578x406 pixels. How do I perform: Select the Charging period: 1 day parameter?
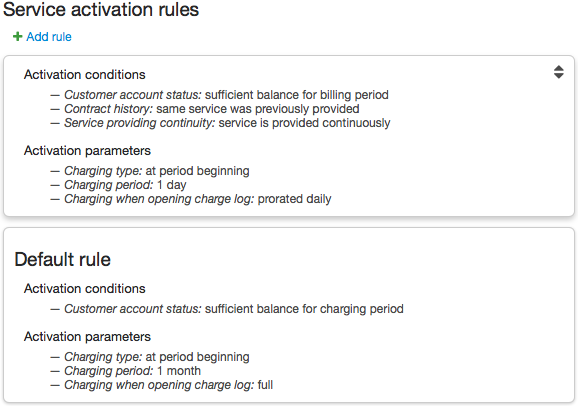tap(125, 185)
